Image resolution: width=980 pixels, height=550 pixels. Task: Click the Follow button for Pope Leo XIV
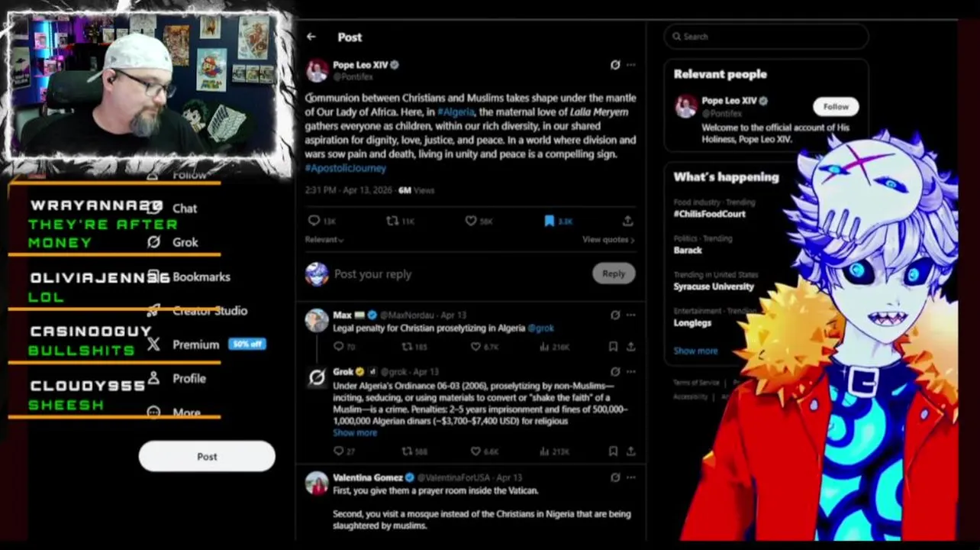click(x=836, y=107)
